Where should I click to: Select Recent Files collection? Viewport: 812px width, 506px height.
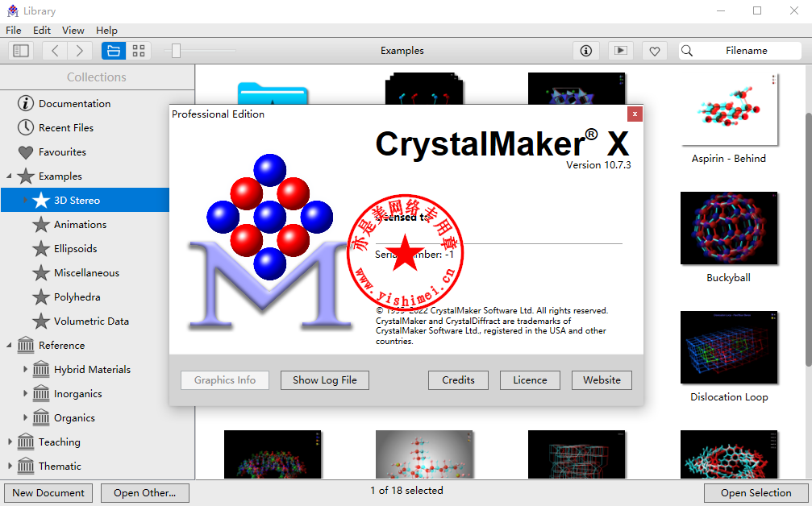(66, 128)
